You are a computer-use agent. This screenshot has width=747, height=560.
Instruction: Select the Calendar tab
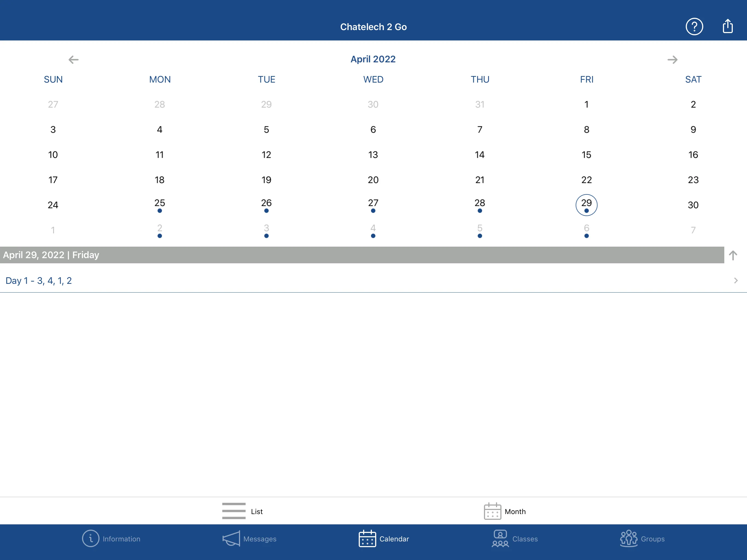(384, 538)
